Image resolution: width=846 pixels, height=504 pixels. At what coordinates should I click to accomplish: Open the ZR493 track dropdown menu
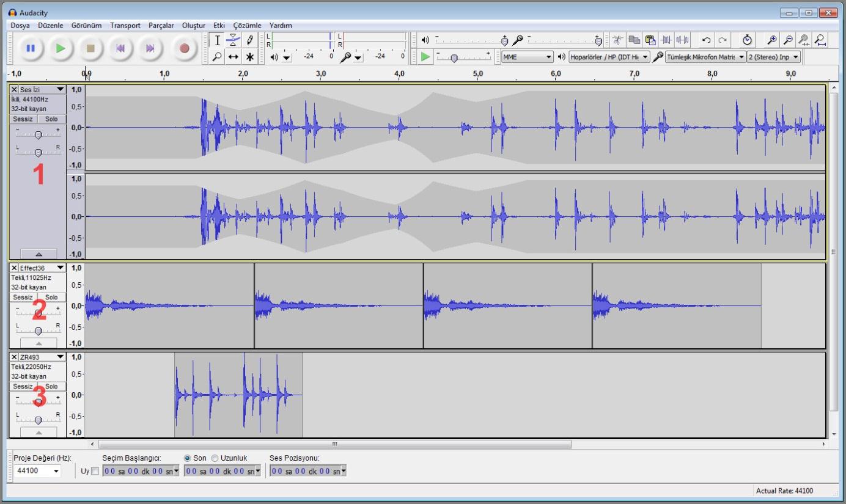click(x=59, y=357)
